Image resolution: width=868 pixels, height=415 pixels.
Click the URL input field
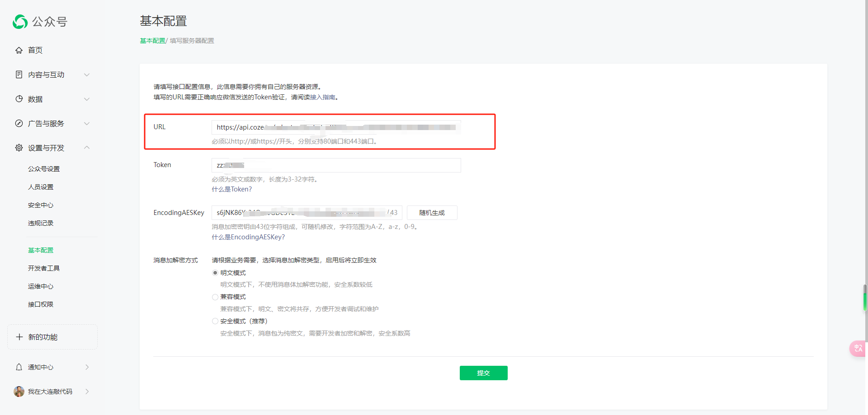[336, 127]
